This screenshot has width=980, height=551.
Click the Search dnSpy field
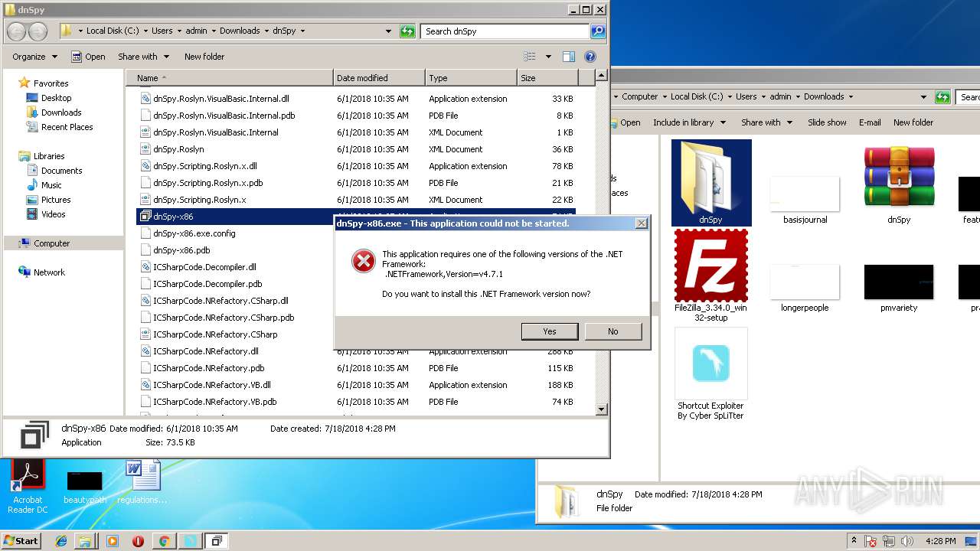(x=505, y=31)
